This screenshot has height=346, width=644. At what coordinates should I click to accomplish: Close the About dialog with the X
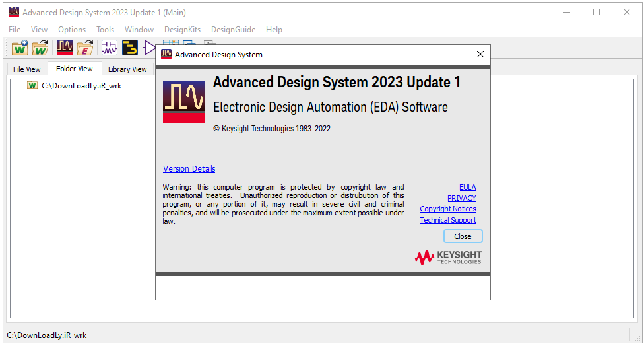[480, 54]
